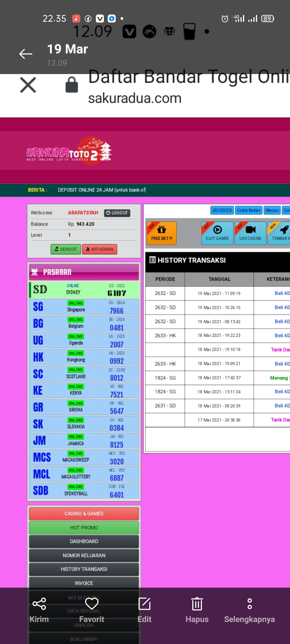Open NOMOR KELUARAN menu item
Viewport: 290px width, 644px height.
[84, 555]
